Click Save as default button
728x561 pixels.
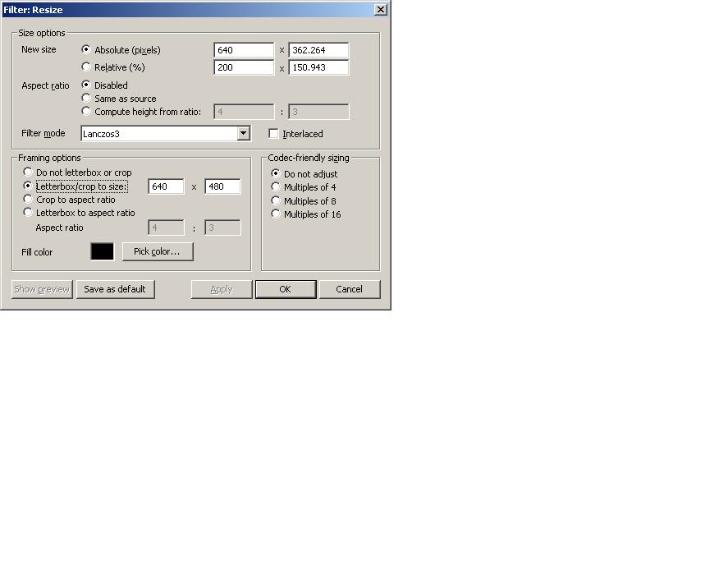pos(115,289)
